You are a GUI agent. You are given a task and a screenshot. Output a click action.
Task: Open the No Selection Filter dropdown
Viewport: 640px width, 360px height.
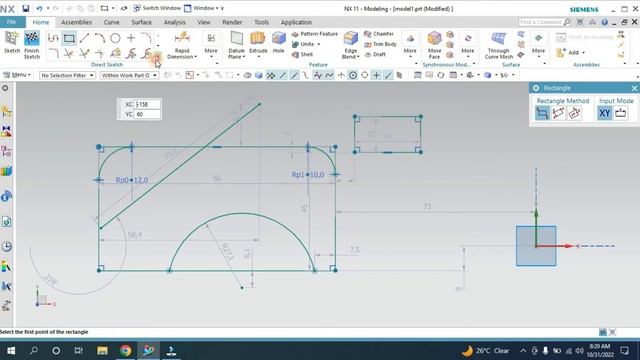point(67,75)
